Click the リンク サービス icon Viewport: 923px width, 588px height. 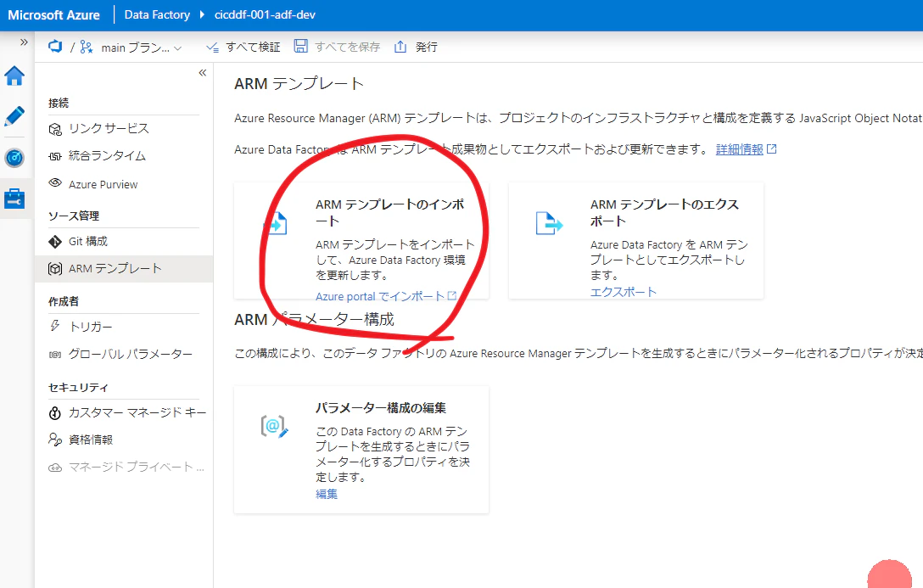pos(55,129)
